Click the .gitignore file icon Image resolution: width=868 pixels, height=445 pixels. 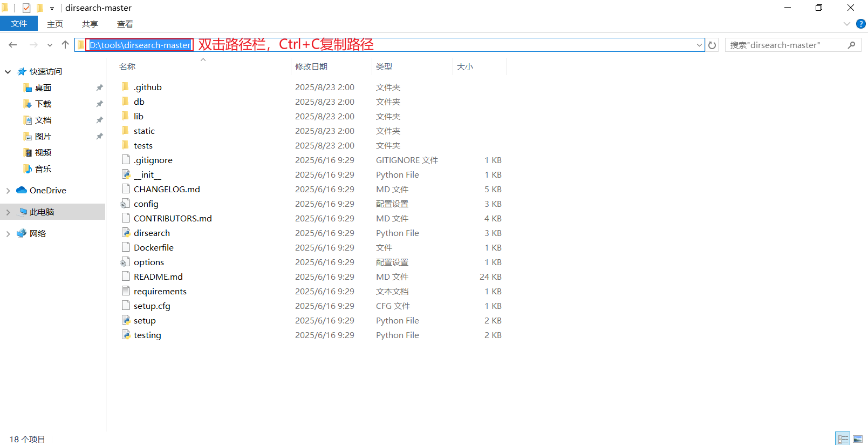126,160
